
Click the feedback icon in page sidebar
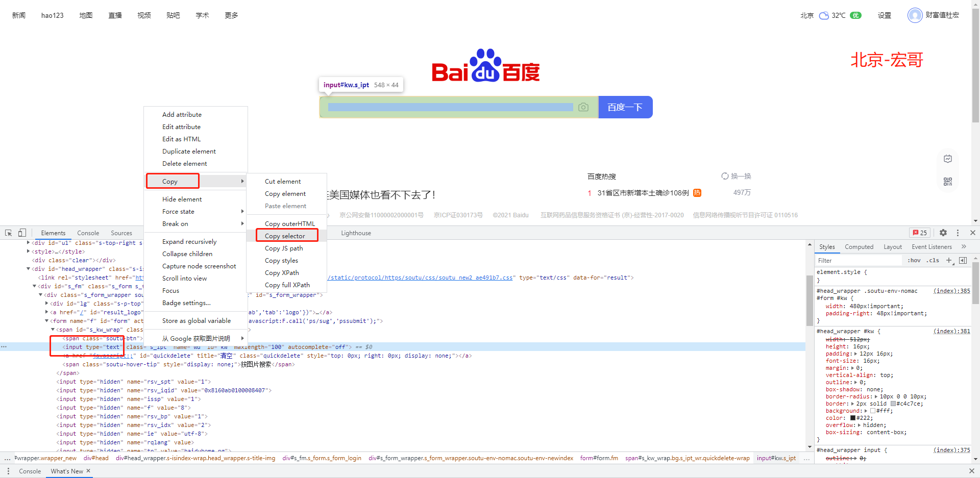coord(948,159)
